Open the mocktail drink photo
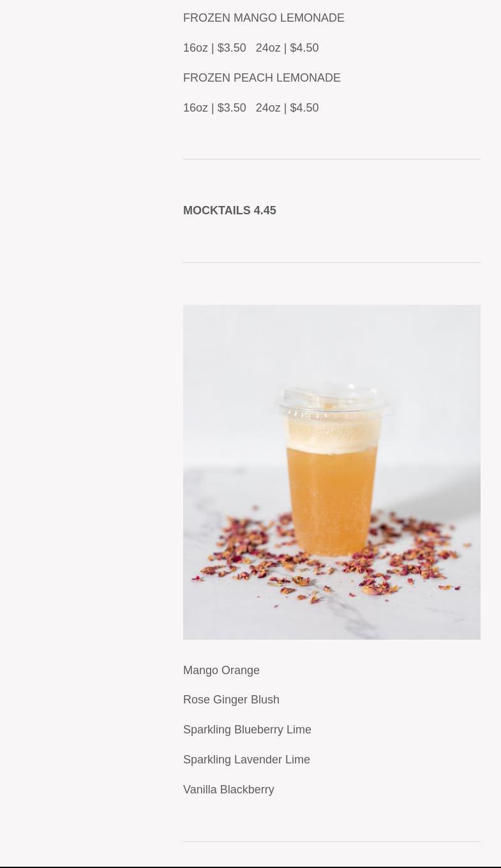Viewport: 501px width, 868px height. 332,472
